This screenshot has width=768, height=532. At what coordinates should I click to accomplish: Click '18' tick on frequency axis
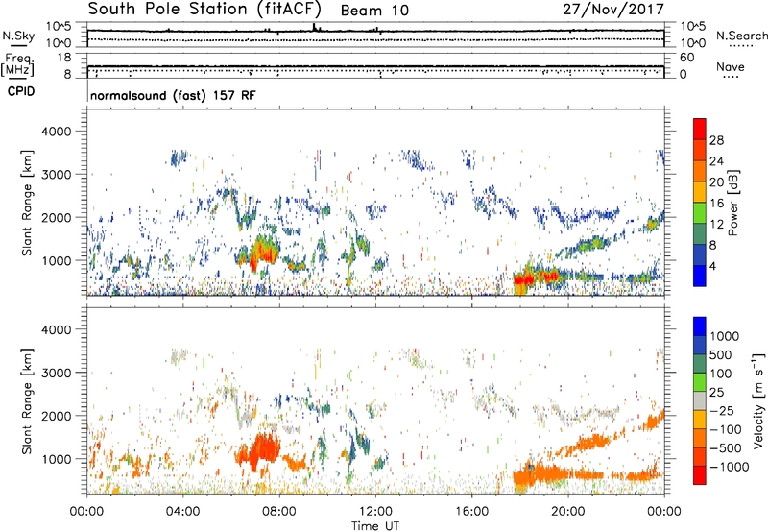(64, 58)
